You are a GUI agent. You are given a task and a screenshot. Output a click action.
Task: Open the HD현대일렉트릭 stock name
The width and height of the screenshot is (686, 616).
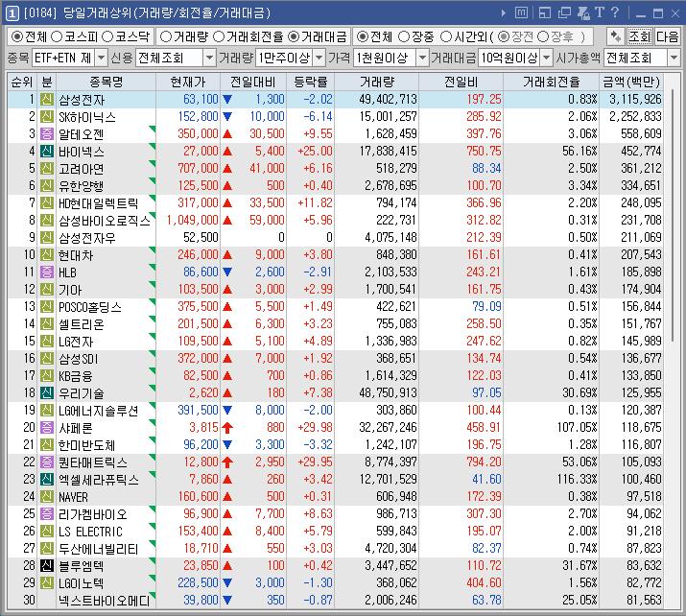pyautogui.click(x=99, y=203)
